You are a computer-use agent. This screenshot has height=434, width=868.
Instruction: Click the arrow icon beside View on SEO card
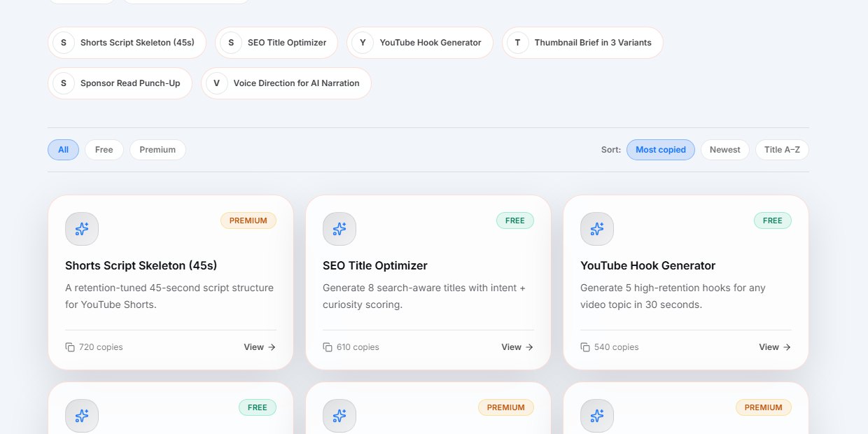(529, 347)
